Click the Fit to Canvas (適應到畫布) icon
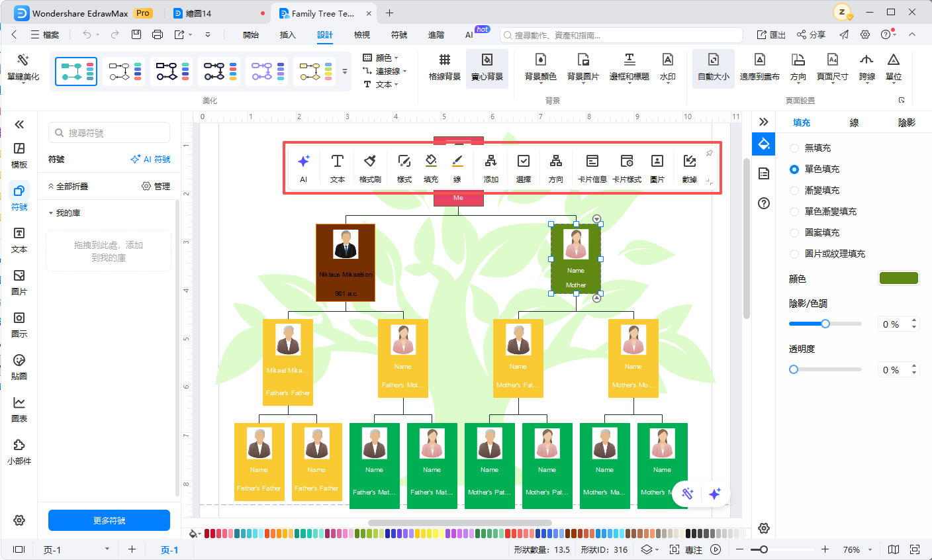932x560 pixels. point(759,67)
